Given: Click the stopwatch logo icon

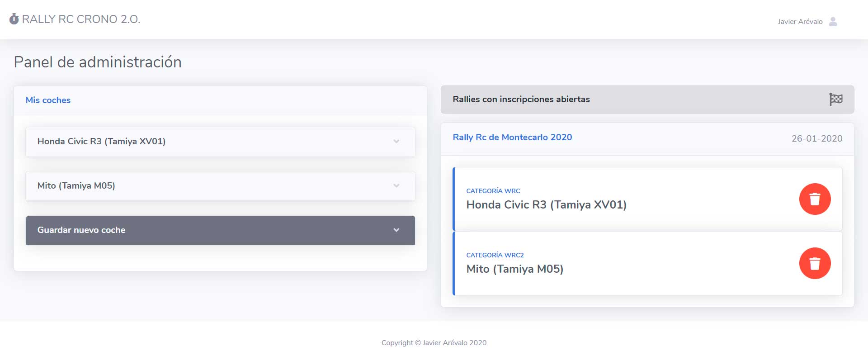Looking at the screenshot, I should point(14,19).
